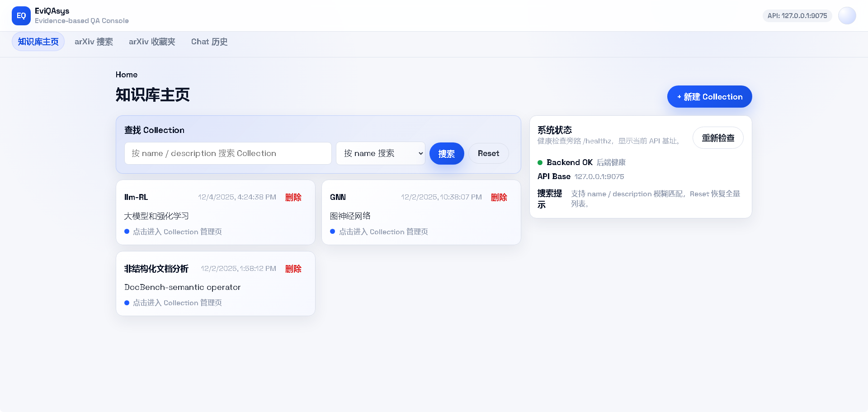This screenshot has width=868, height=412.
Task: Click the Home breadcrumb link
Action: (126, 75)
